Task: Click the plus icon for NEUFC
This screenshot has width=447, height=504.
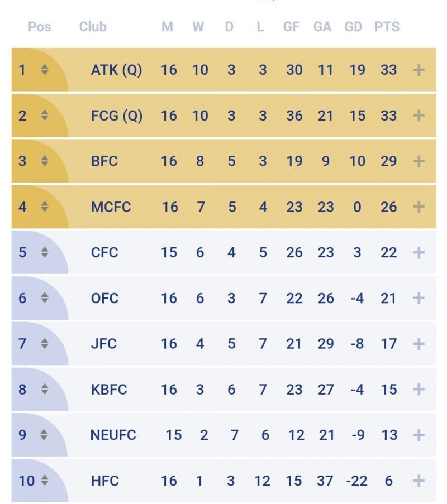Action: pos(419,435)
